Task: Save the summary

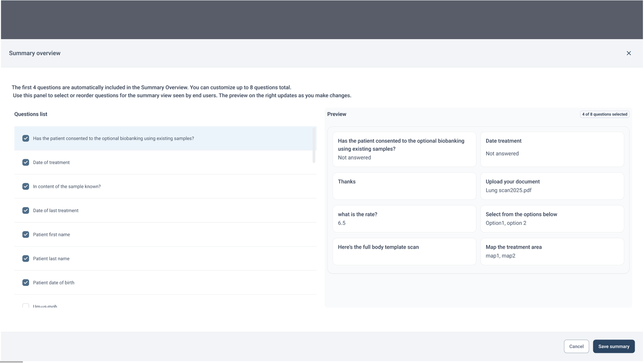Action: click(x=614, y=347)
